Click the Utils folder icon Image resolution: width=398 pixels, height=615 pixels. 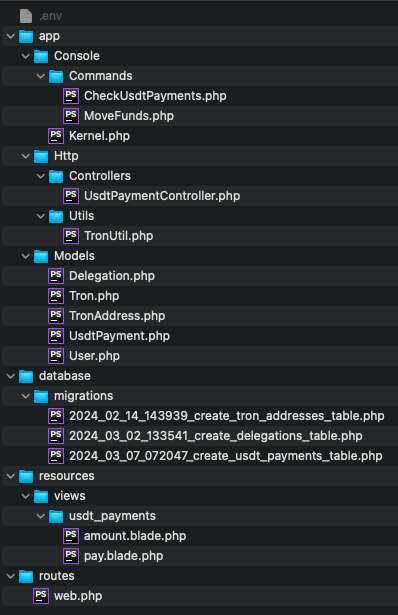(x=56, y=216)
